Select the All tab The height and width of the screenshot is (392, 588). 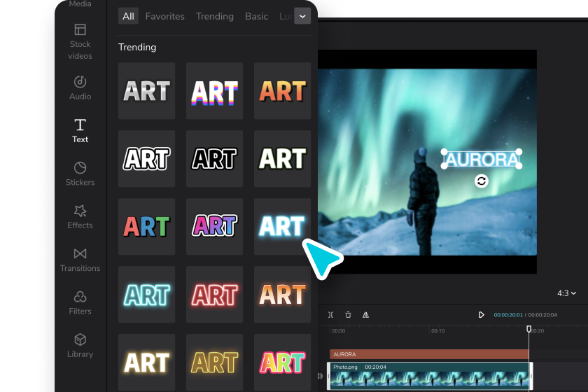click(x=128, y=16)
